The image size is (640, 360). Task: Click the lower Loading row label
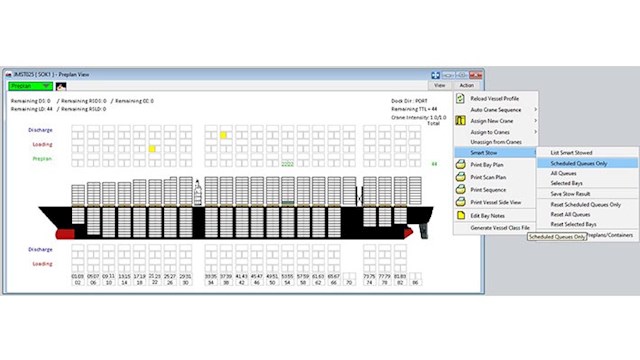pyautogui.click(x=42, y=264)
